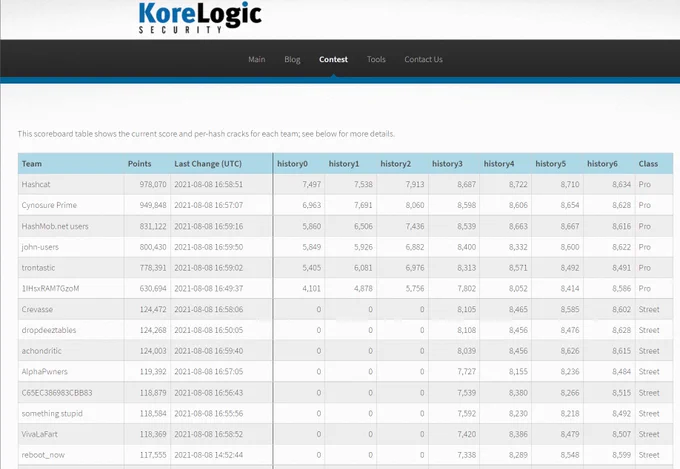Select the Crevasse team name

coord(37,309)
